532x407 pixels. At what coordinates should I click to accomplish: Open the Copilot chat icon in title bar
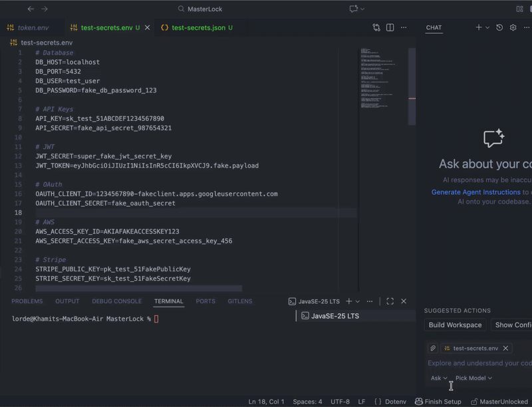tap(354, 9)
